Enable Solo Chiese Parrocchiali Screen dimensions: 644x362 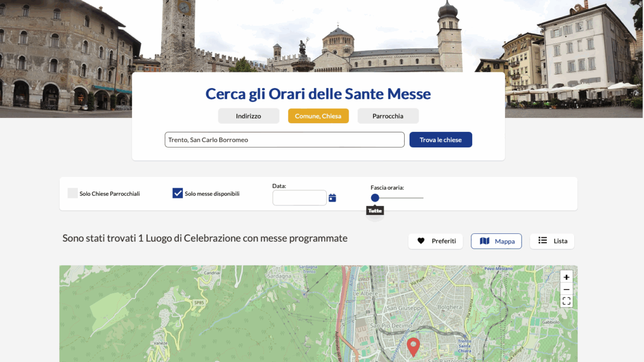coord(72,193)
